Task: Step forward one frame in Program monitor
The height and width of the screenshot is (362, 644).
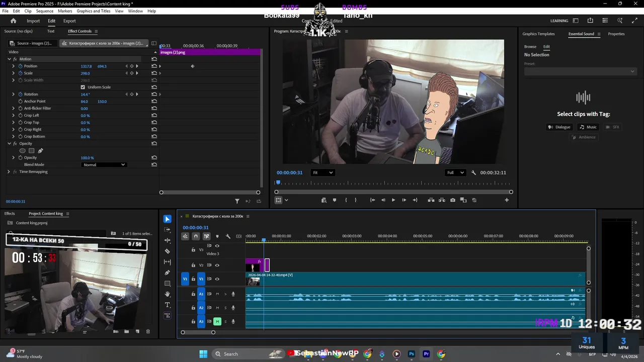Action: pos(404,200)
